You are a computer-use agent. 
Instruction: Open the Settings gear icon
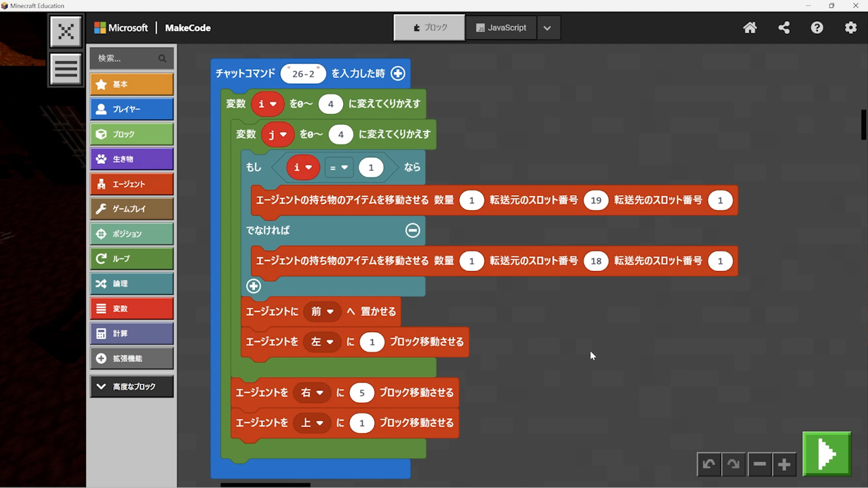pyautogui.click(x=850, y=28)
